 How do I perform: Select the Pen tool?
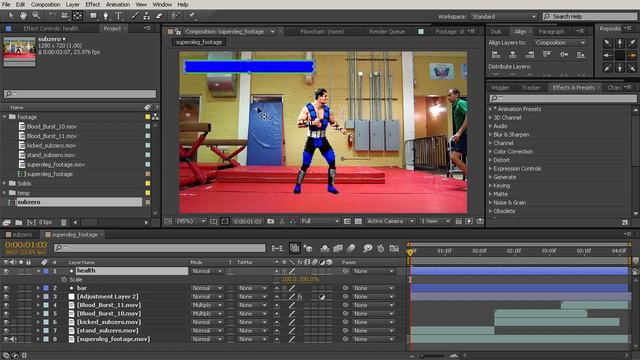106,16
